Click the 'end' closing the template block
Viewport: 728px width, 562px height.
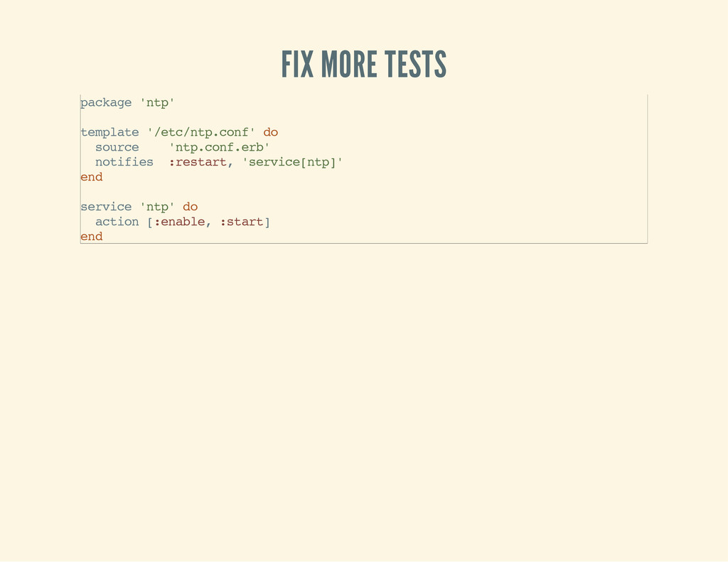point(92,177)
